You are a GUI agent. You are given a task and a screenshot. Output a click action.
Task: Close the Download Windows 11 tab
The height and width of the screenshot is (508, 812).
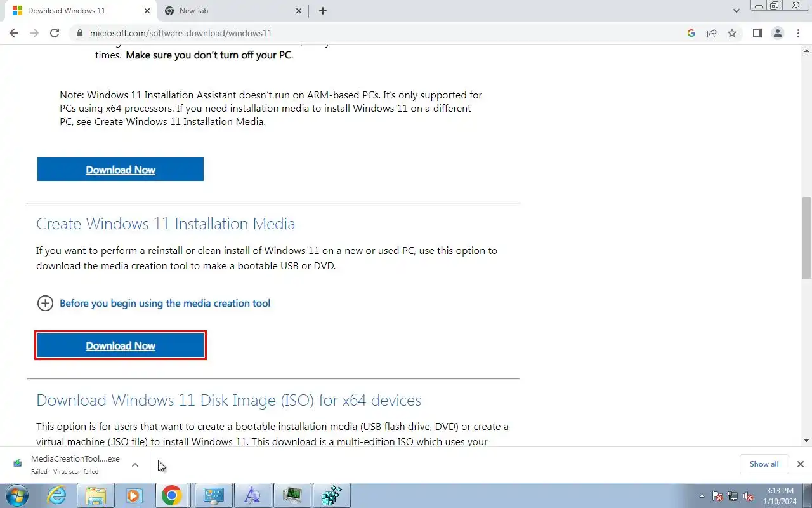[x=146, y=11]
